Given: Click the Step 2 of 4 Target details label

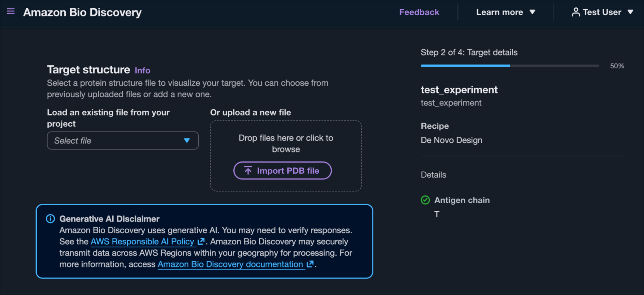Looking at the screenshot, I should pyautogui.click(x=469, y=52).
